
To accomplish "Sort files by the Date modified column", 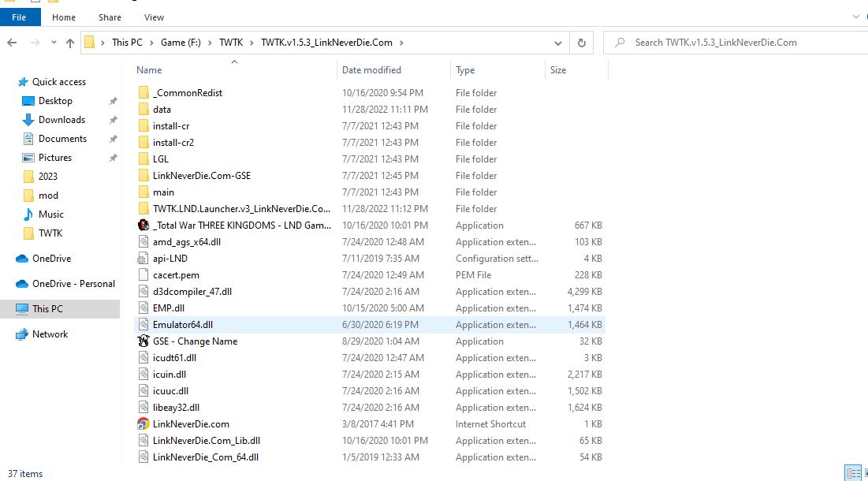I will click(371, 70).
